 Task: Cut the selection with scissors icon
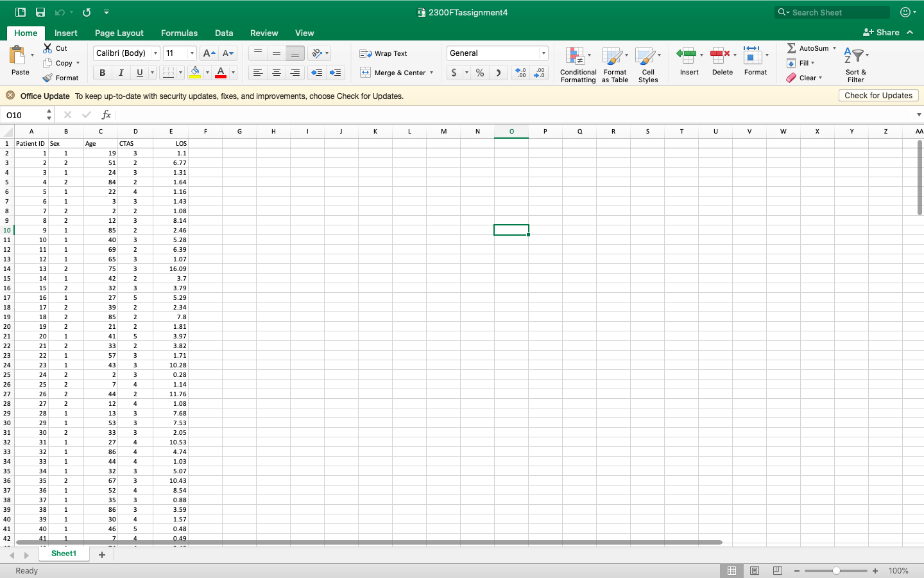pyautogui.click(x=47, y=48)
